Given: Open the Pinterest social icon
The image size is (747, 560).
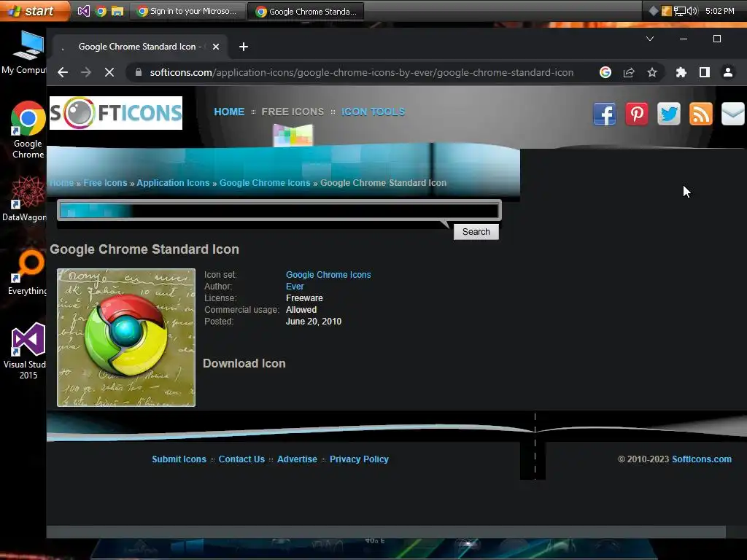Looking at the screenshot, I should 636,114.
